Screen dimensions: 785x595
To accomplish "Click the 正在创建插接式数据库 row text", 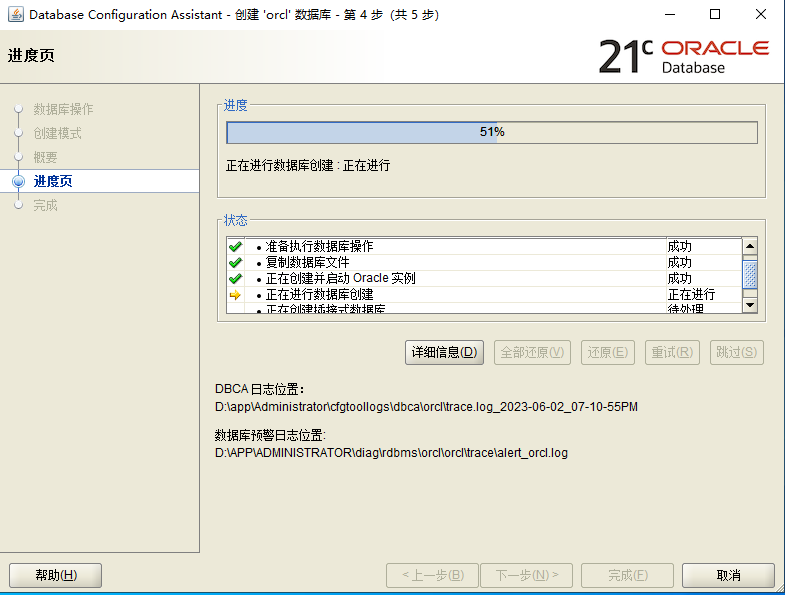I will point(325,309).
